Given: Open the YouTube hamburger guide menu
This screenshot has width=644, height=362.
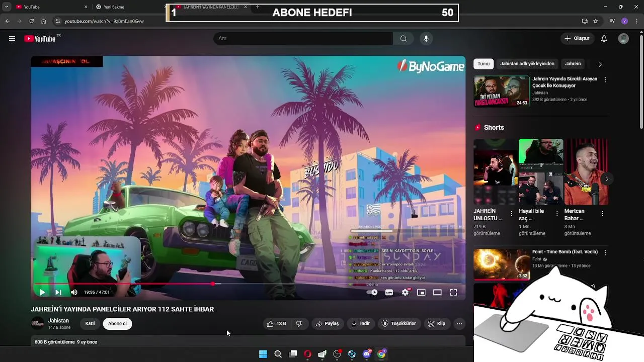Looking at the screenshot, I should coord(12,39).
